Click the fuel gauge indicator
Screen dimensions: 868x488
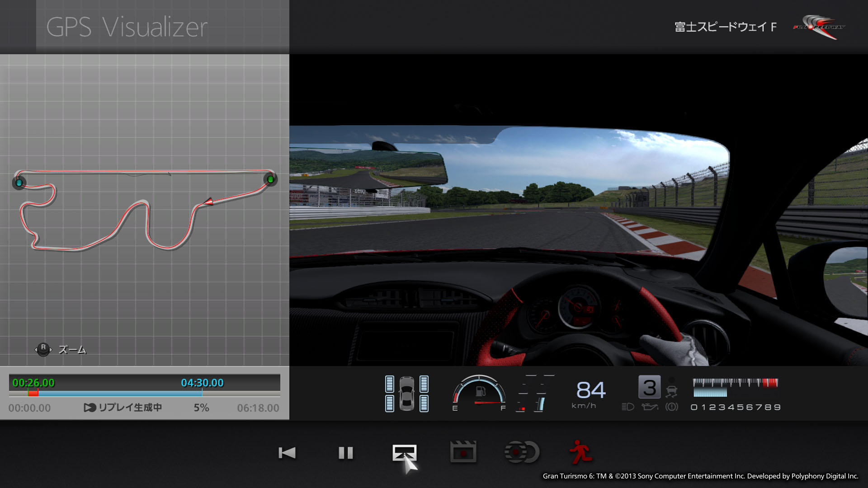(x=479, y=392)
